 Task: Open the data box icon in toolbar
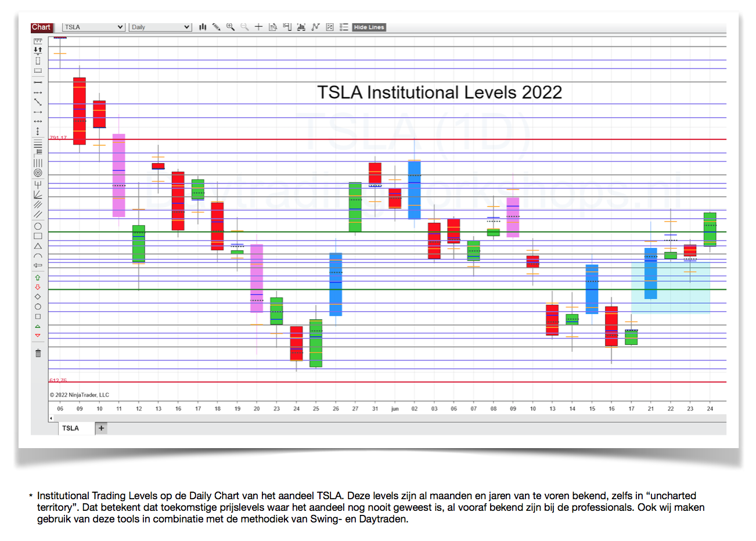[273, 27]
